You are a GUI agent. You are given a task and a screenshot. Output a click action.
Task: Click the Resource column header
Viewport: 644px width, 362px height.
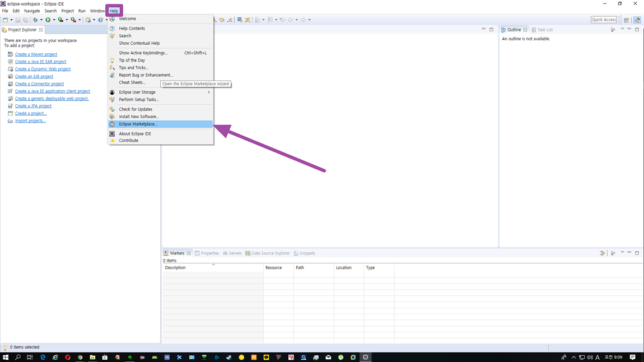point(278,267)
